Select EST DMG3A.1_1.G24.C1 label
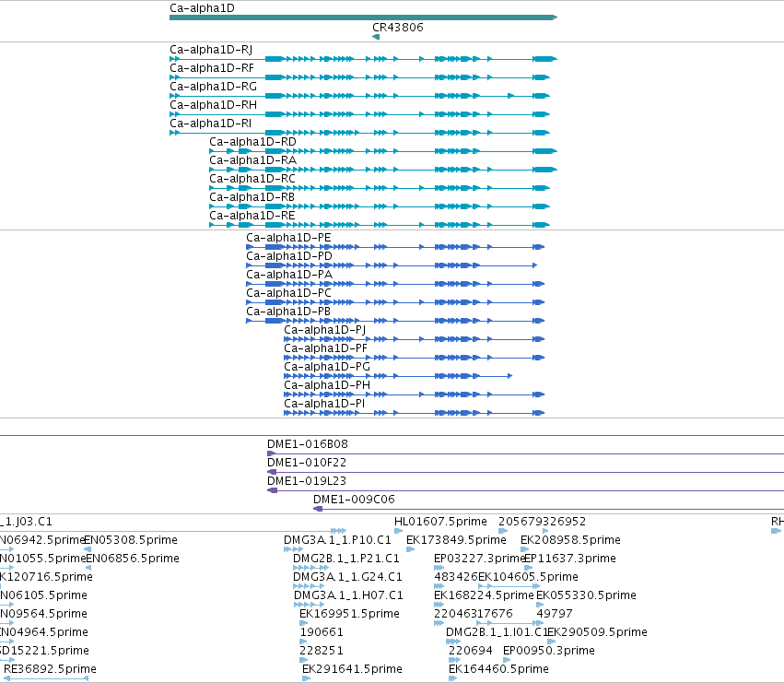This screenshot has width=784, height=683. pos(347,577)
